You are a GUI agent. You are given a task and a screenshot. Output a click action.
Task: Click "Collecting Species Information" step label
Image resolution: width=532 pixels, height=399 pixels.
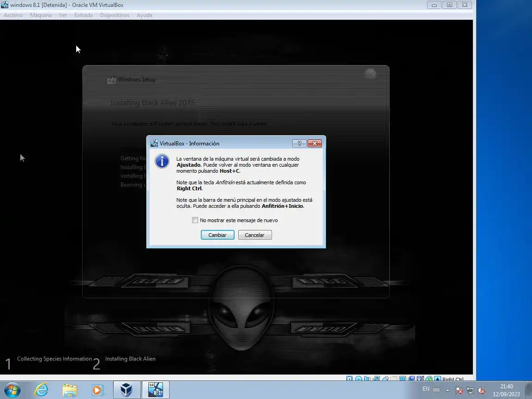pos(54,359)
